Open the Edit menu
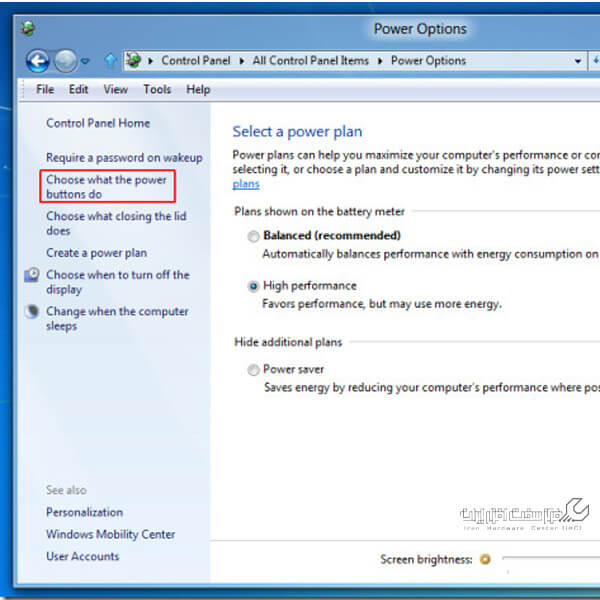This screenshot has height=600, width=600. point(78,90)
